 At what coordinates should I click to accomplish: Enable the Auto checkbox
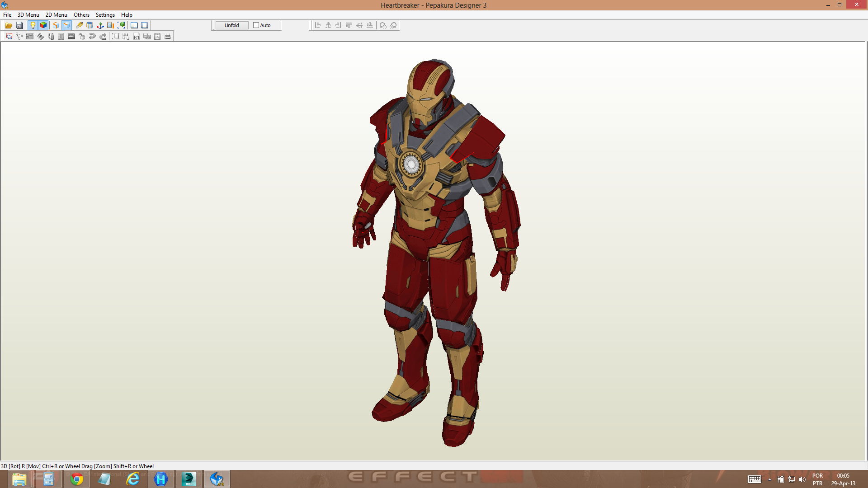(256, 25)
